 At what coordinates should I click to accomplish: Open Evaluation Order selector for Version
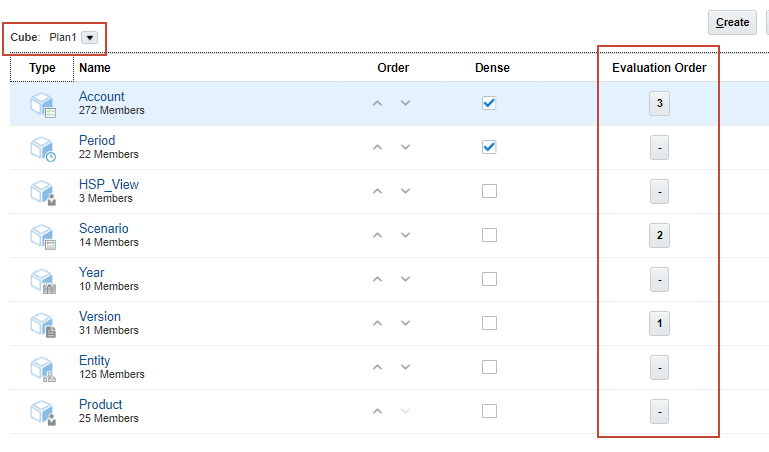tap(659, 323)
